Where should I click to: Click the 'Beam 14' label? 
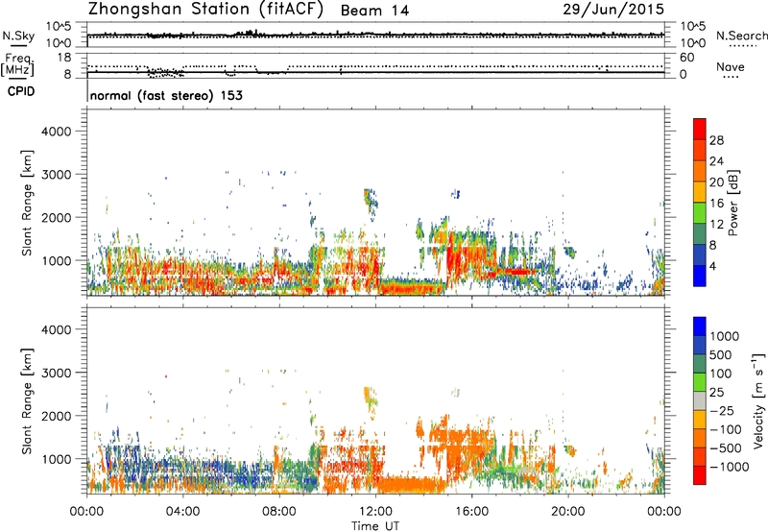tap(374, 11)
